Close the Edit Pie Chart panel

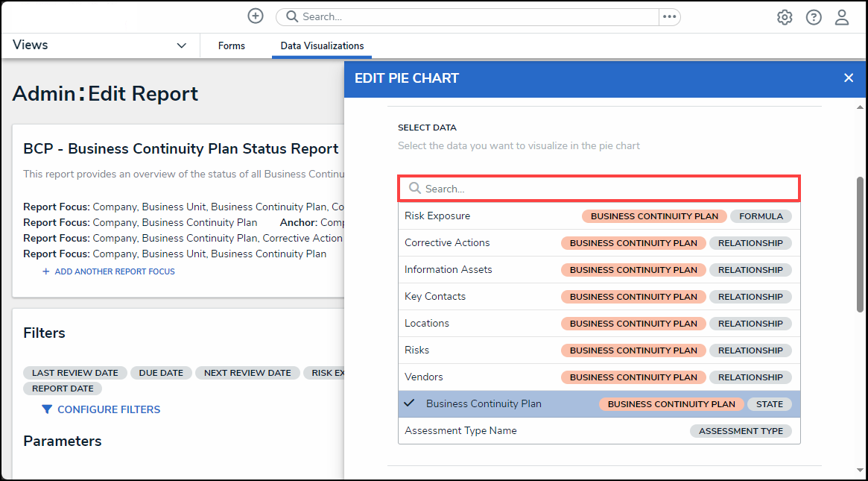click(x=849, y=78)
